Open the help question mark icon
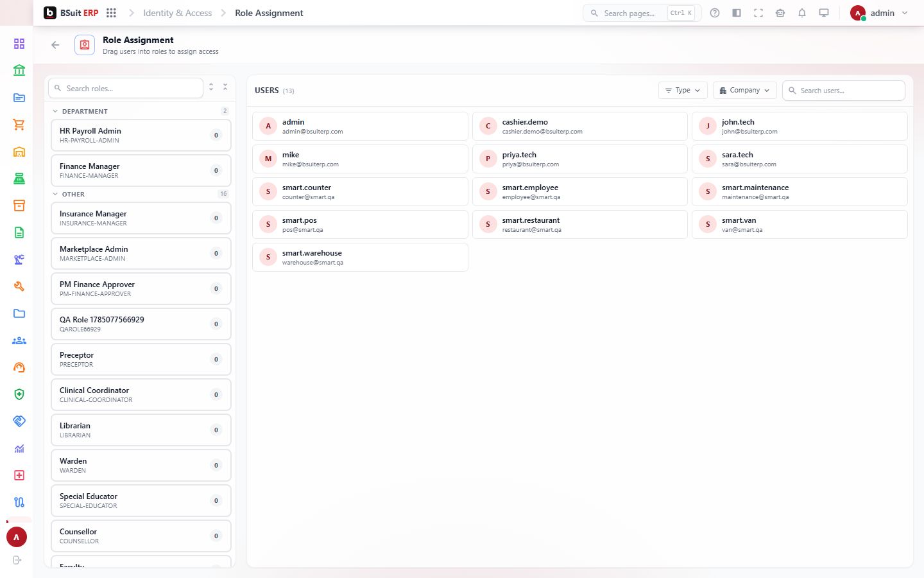This screenshot has height=578, width=924. [715, 13]
